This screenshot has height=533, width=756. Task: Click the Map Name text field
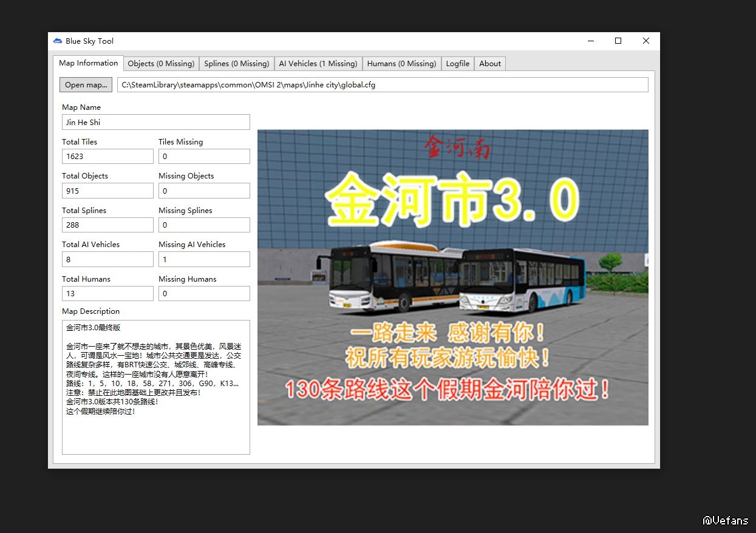[155, 122]
